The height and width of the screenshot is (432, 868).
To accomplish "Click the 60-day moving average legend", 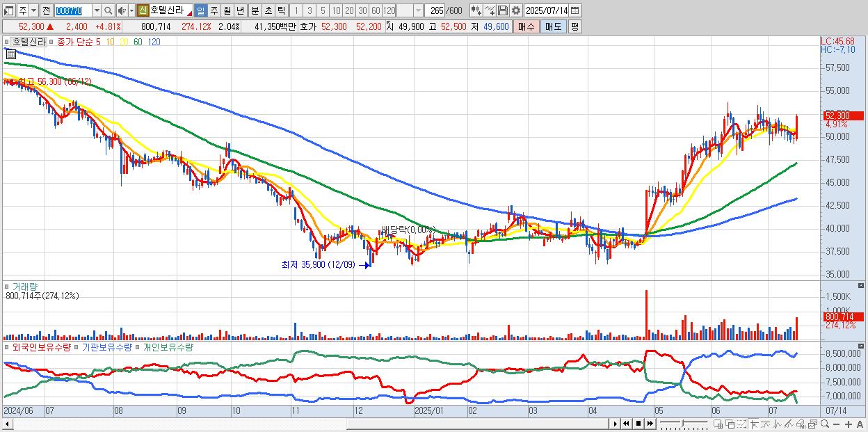I will (x=138, y=42).
